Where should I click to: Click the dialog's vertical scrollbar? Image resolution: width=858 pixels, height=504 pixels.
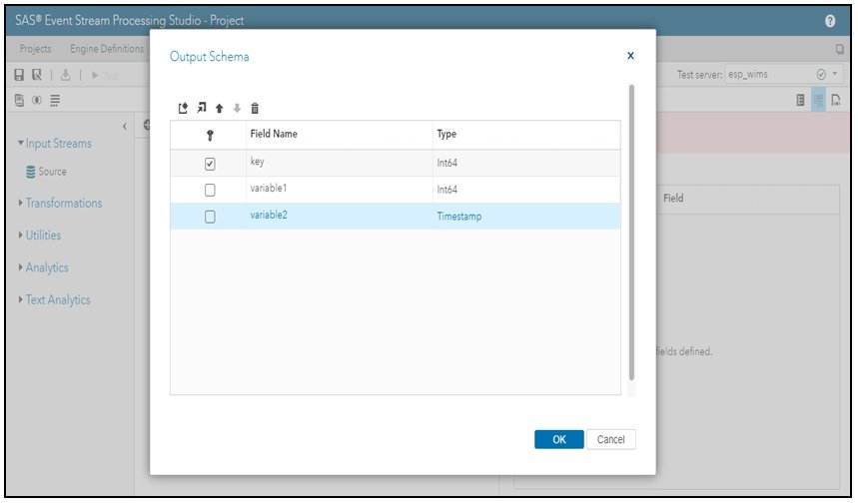pos(630,232)
